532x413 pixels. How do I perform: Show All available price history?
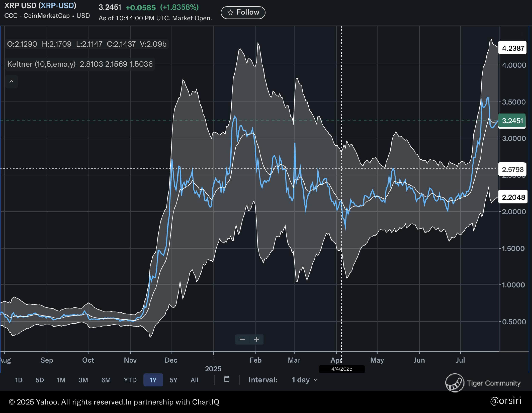pyautogui.click(x=194, y=380)
